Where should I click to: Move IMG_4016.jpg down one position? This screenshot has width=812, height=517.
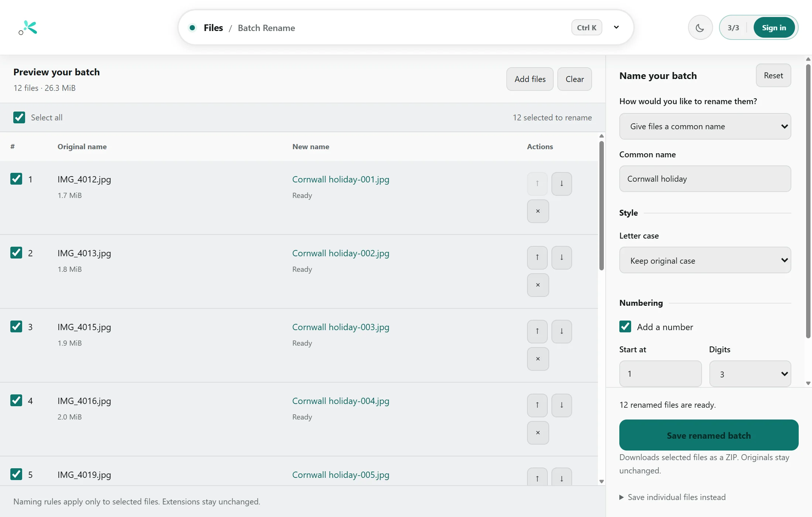[x=561, y=405]
